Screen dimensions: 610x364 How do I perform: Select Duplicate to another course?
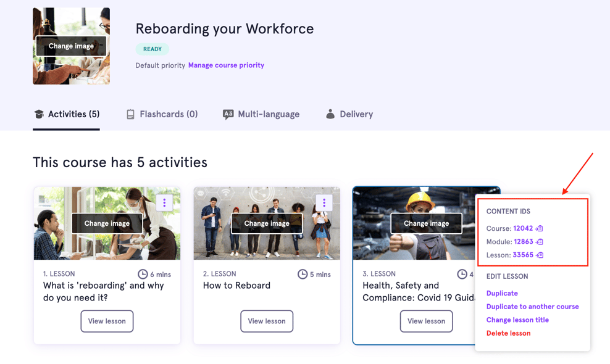click(532, 307)
